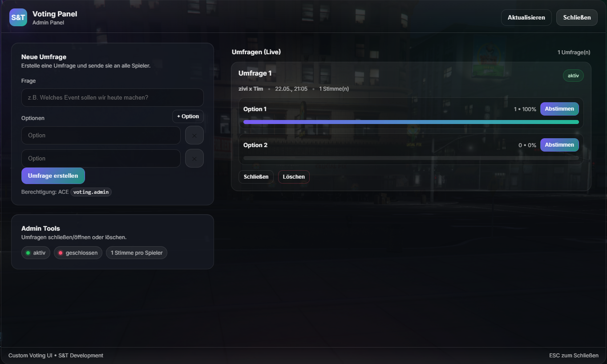Click the timestamp 22.05., 21:05
The height and width of the screenshot is (364, 607).
(291, 89)
